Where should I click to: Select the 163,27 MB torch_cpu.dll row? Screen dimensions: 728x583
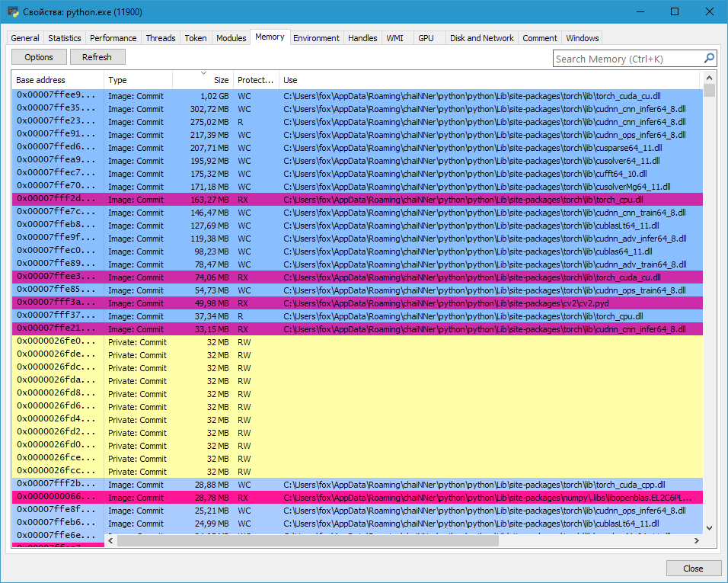click(357, 200)
